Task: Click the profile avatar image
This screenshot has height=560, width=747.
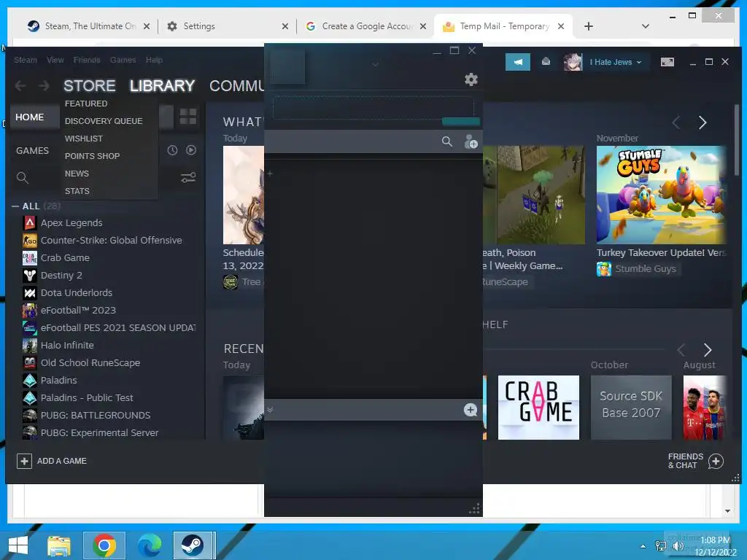Action: (x=573, y=62)
